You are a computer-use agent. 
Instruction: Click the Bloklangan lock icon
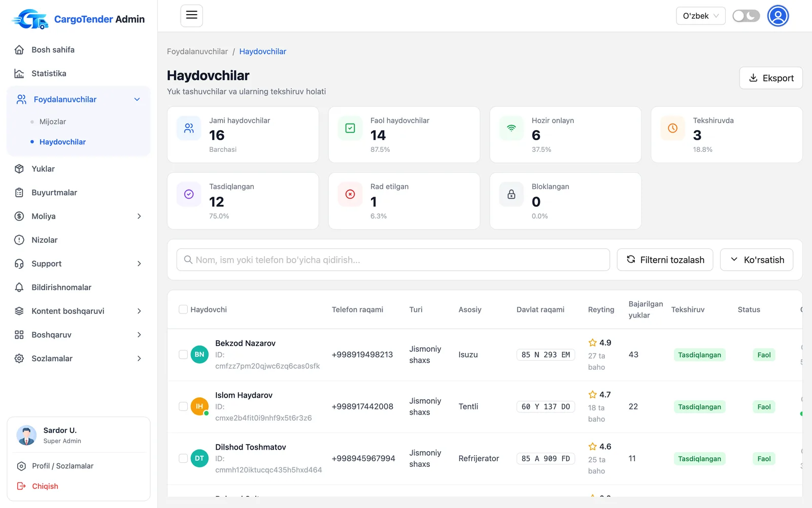tap(512, 195)
